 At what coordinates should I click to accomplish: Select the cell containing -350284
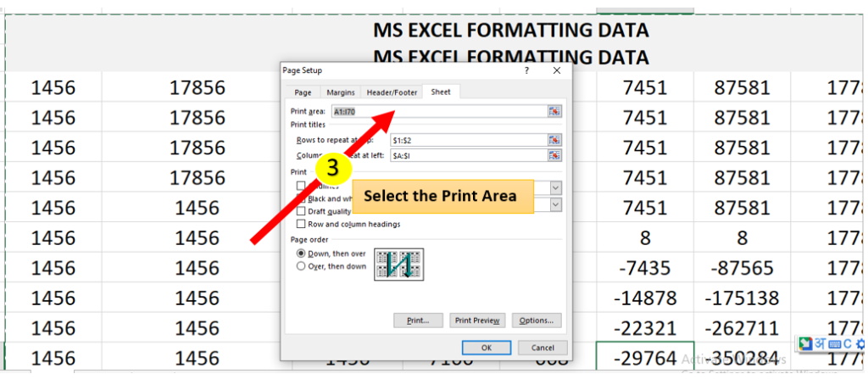click(x=742, y=358)
